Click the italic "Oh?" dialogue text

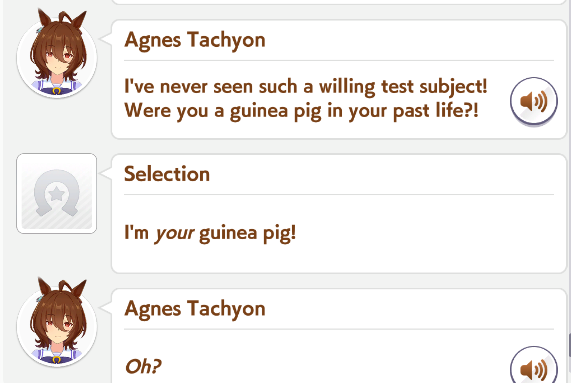[143, 366]
